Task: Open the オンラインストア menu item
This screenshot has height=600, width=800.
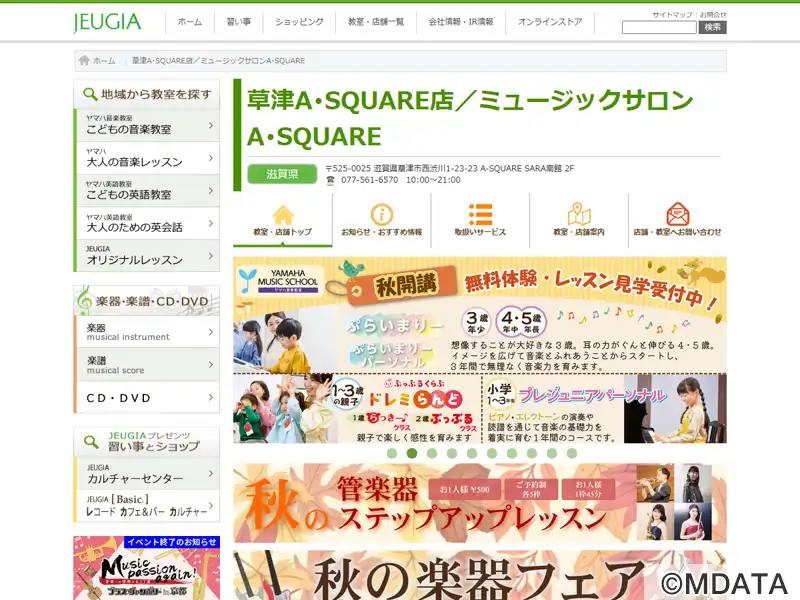Action: [x=550, y=22]
